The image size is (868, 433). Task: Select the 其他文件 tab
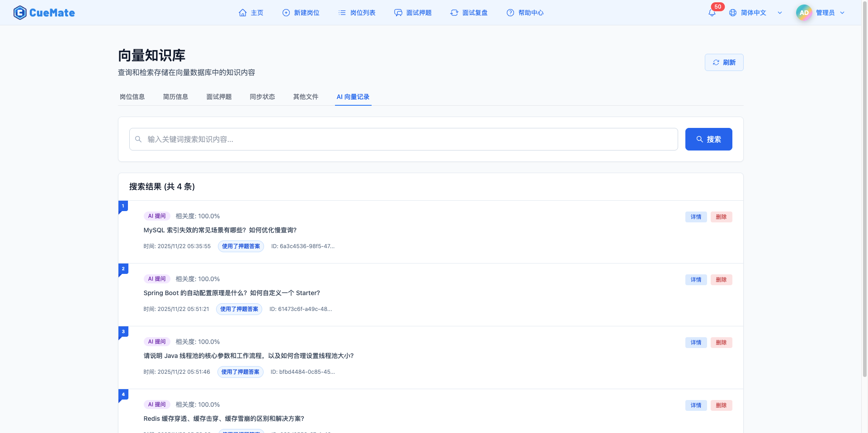pyautogui.click(x=305, y=97)
